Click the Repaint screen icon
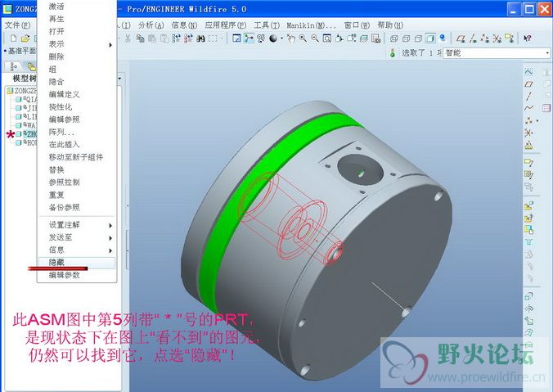This screenshot has height=392, width=553. (x=236, y=38)
